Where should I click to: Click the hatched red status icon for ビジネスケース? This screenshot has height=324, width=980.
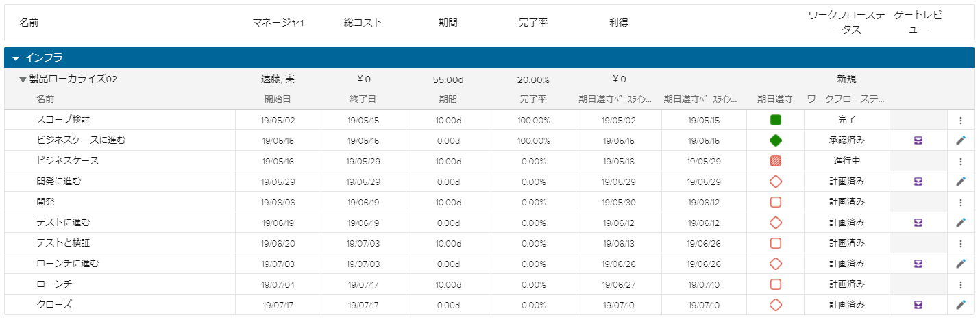[x=776, y=161]
